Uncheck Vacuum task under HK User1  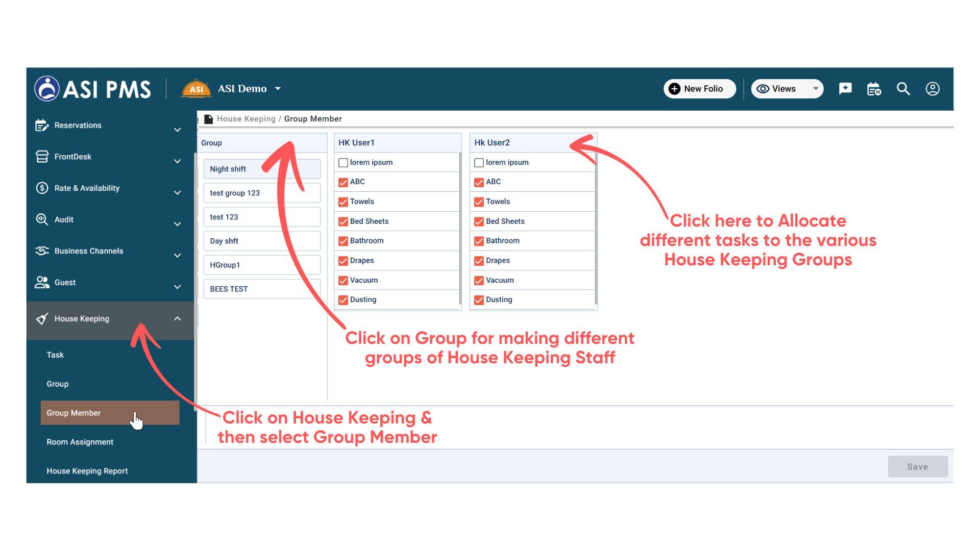(343, 281)
